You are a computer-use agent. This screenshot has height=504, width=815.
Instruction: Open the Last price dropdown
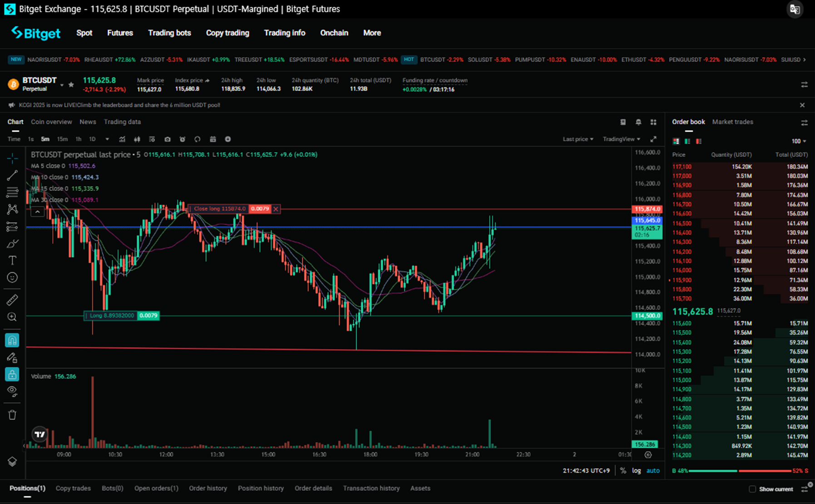tap(578, 139)
